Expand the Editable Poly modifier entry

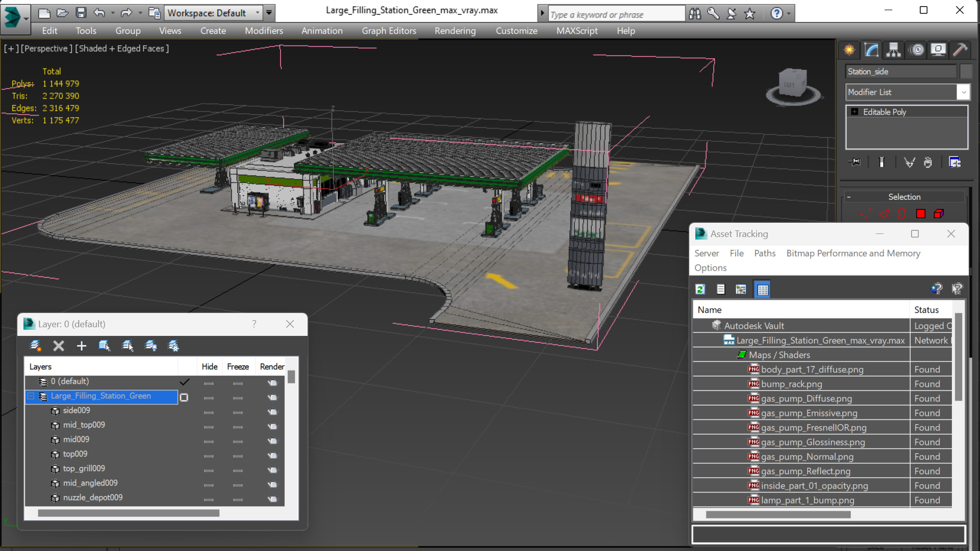pos(855,112)
